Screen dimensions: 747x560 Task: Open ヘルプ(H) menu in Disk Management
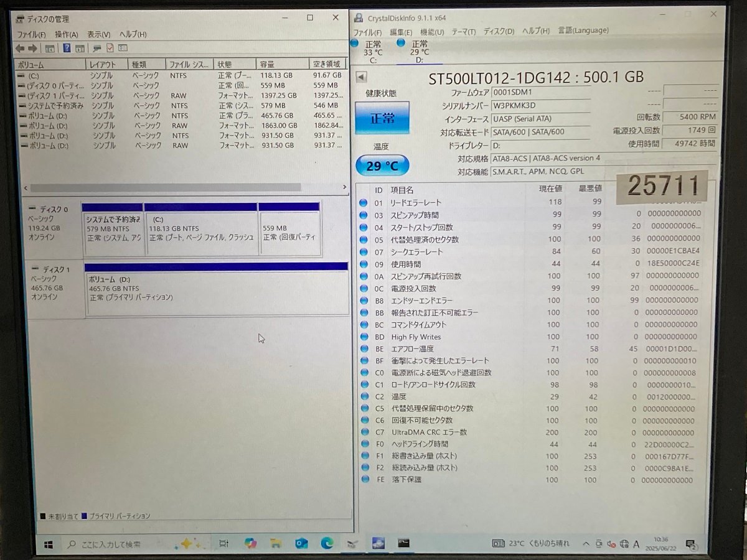[133, 35]
